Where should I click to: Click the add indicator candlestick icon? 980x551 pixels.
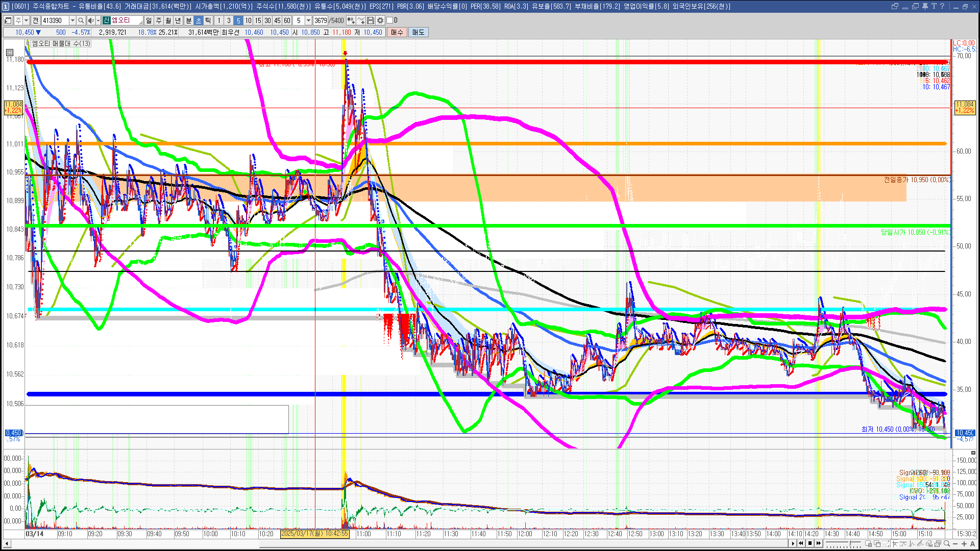point(351,20)
